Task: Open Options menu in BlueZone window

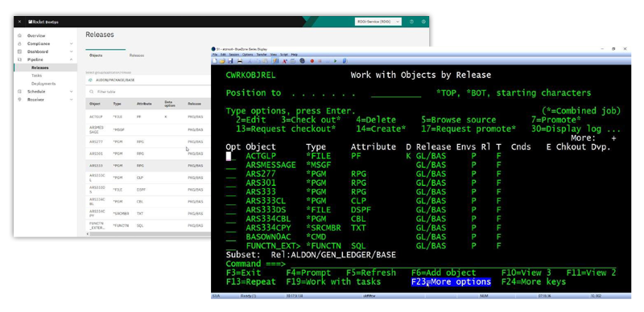Action: click(x=248, y=55)
